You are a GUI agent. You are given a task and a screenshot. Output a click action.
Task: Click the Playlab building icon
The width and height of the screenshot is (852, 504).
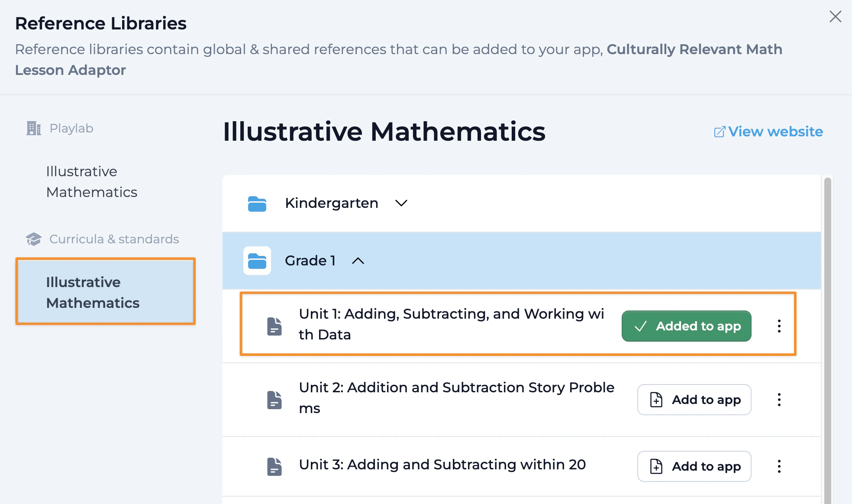click(34, 128)
